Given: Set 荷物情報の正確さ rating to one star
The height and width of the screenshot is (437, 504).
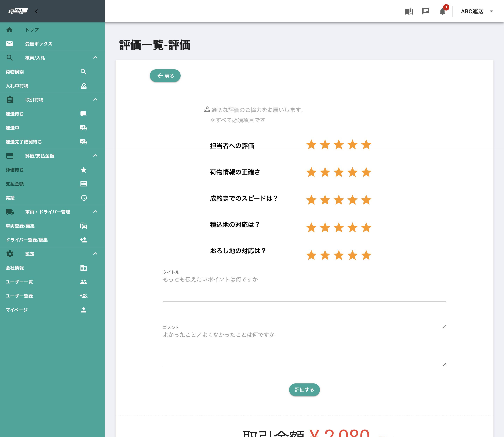Looking at the screenshot, I should (x=311, y=172).
